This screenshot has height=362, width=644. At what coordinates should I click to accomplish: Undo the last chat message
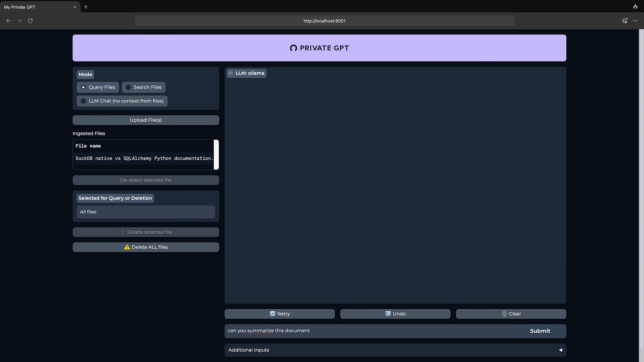coord(395,314)
